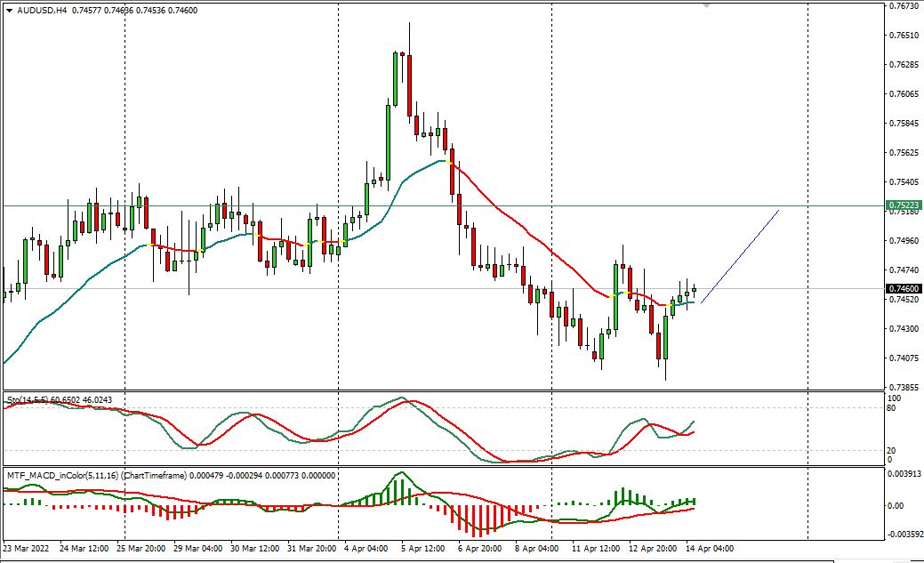This screenshot has width=924, height=563.
Task: Click the 0.73855 price axis label
Action: (x=904, y=387)
